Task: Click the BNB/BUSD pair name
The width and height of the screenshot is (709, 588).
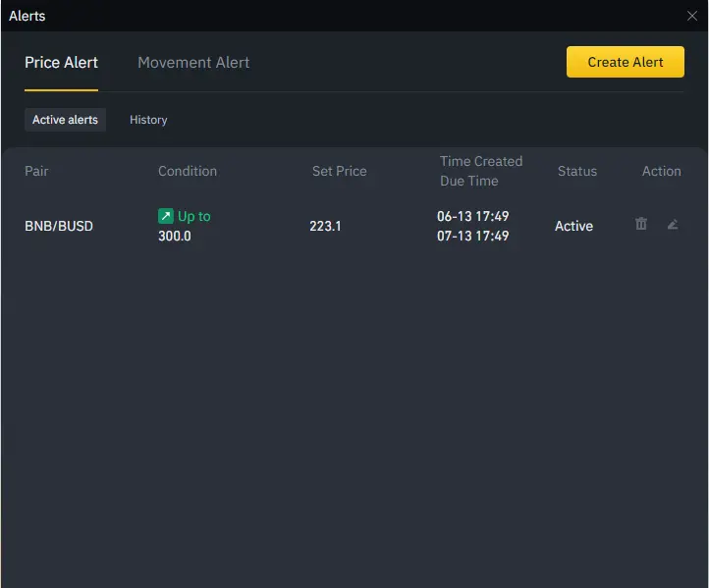Action: [59, 226]
